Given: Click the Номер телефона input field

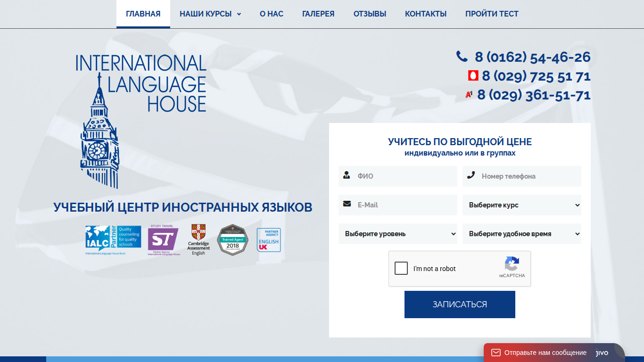Looking at the screenshot, I should click(522, 176).
